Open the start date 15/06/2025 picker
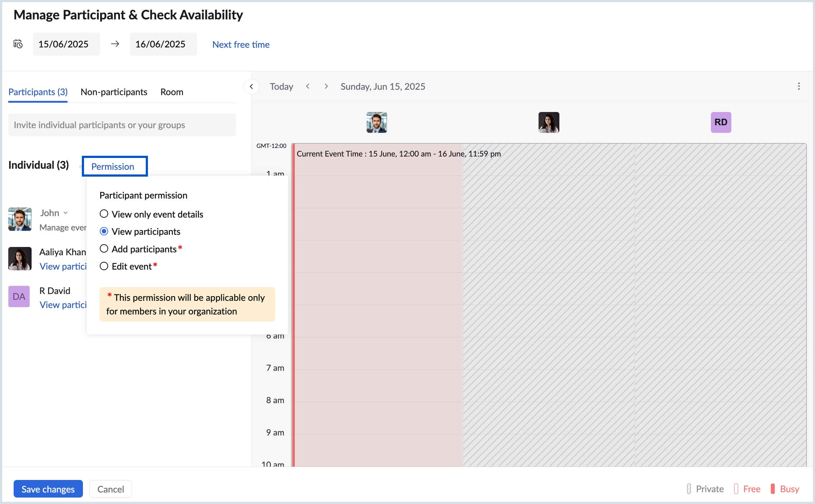 tap(66, 44)
